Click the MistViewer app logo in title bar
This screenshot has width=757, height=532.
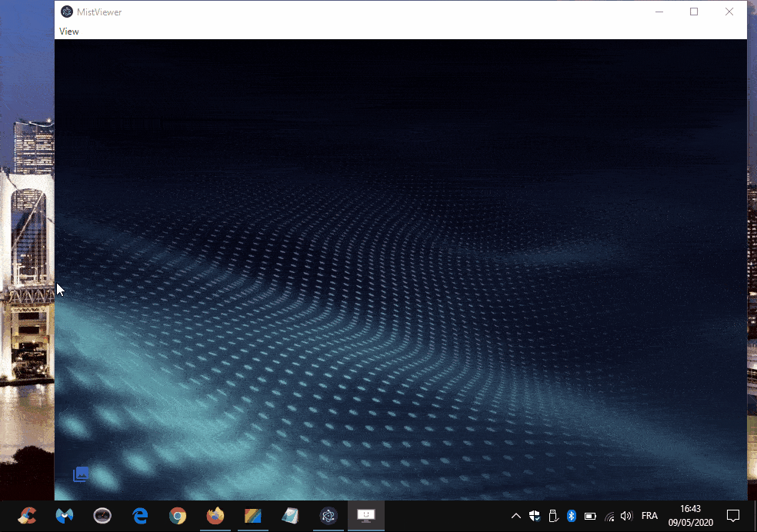pyautogui.click(x=67, y=12)
